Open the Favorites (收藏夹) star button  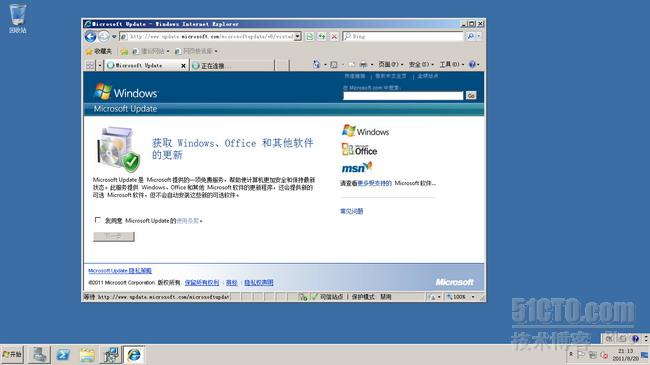(x=99, y=51)
